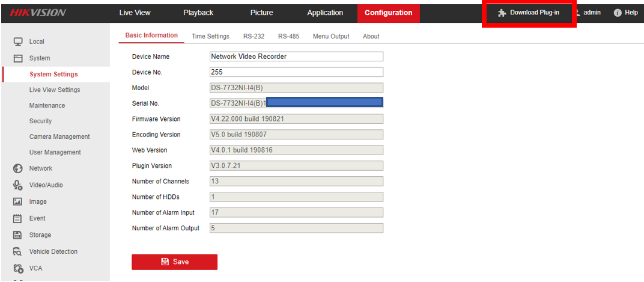Open the admin user menu
The image size is (644, 282).
pos(588,13)
